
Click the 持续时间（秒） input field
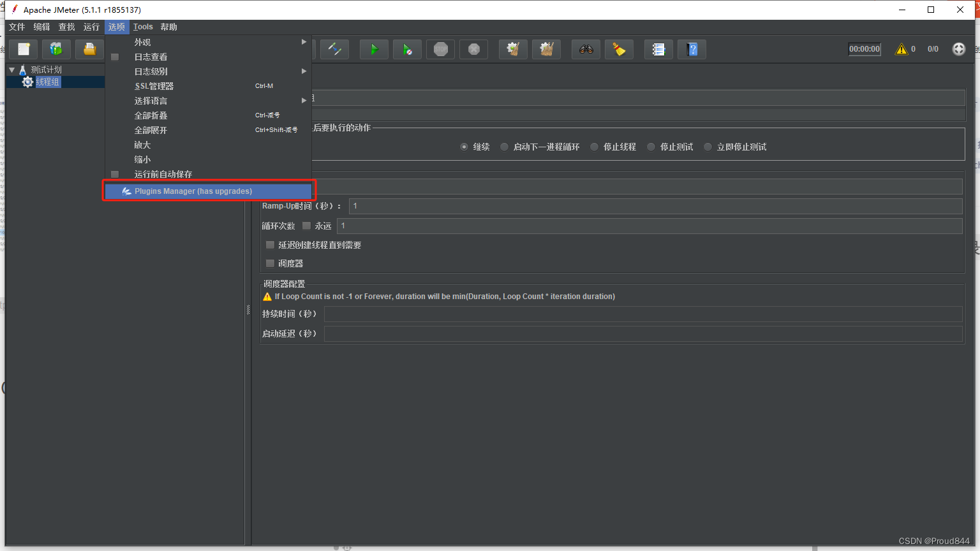643,314
